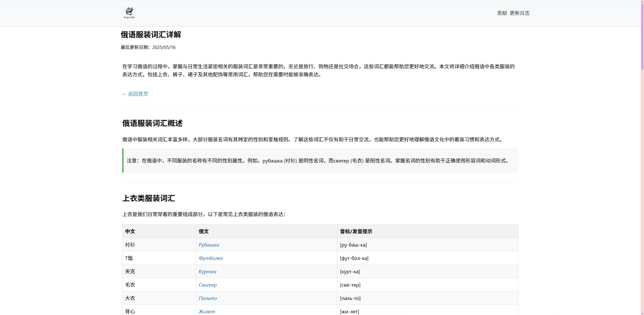Open the Пальто vocabulary link

208,298
